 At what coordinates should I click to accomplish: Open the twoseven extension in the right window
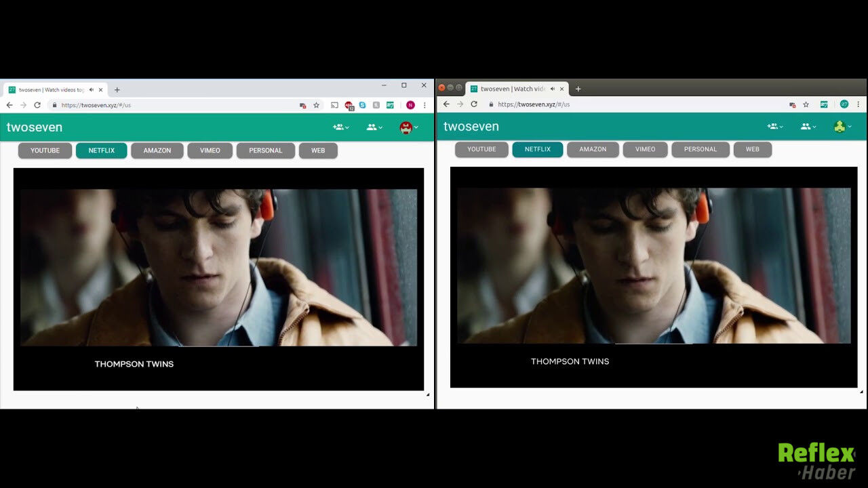click(824, 104)
